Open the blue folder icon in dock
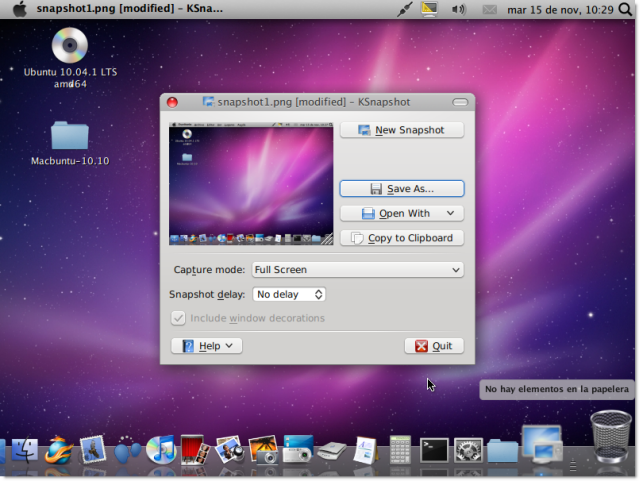This screenshot has height=481, width=640. pos(502,451)
